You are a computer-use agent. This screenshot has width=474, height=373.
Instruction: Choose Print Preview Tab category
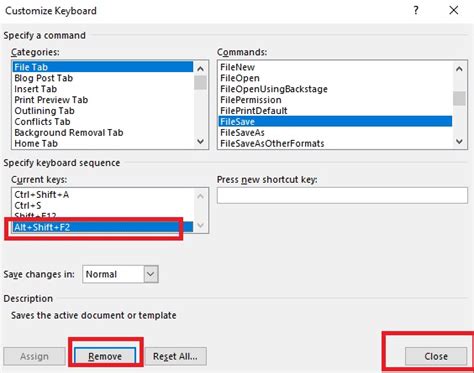click(103, 100)
